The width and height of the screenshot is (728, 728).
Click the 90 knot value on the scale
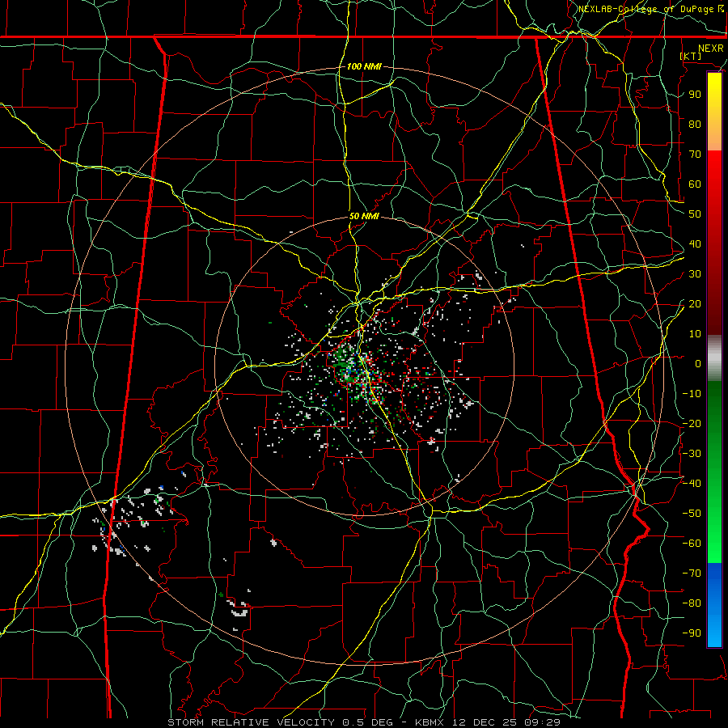point(695,95)
